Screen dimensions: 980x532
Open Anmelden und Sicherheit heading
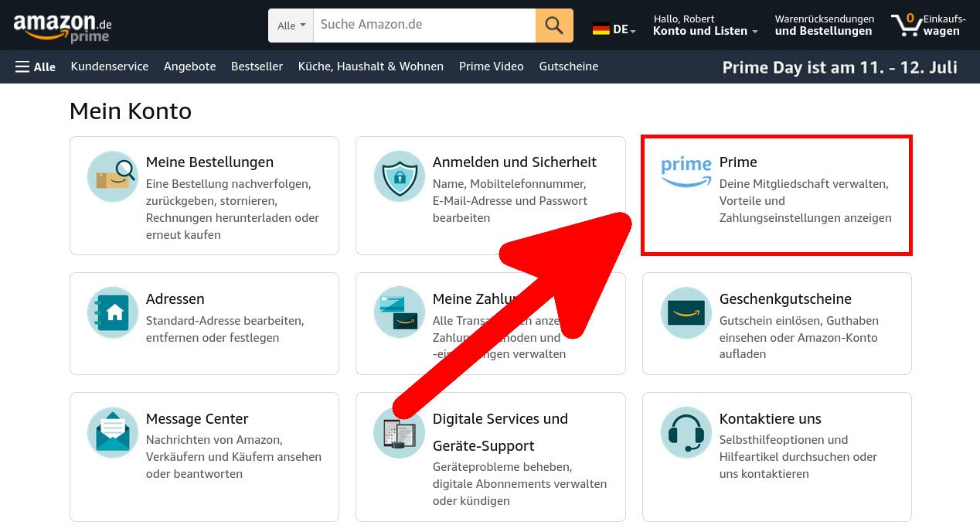pyautogui.click(x=515, y=162)
